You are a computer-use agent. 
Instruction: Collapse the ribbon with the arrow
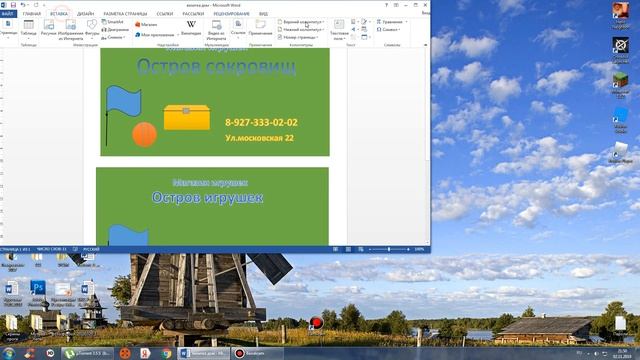pos(425,45)
